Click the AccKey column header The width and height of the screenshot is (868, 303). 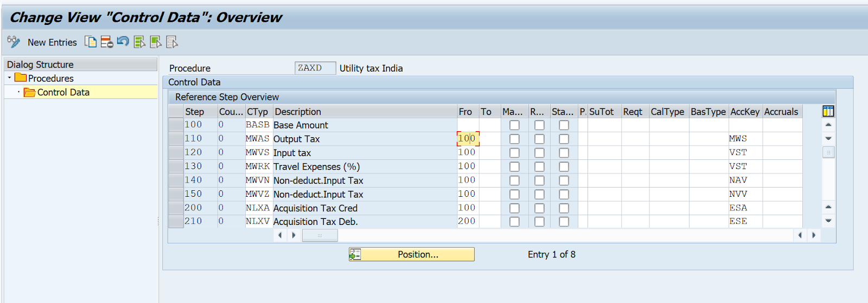(745, 112)
